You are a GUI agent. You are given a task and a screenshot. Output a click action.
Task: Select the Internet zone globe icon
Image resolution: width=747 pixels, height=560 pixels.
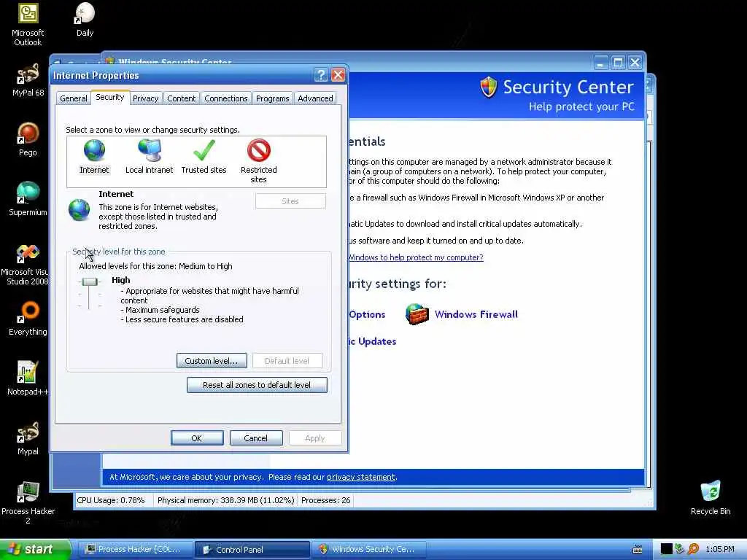(x=94, y=150)
